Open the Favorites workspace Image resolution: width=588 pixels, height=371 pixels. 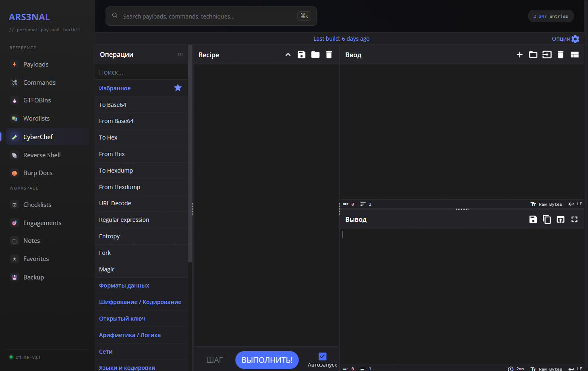48,259
